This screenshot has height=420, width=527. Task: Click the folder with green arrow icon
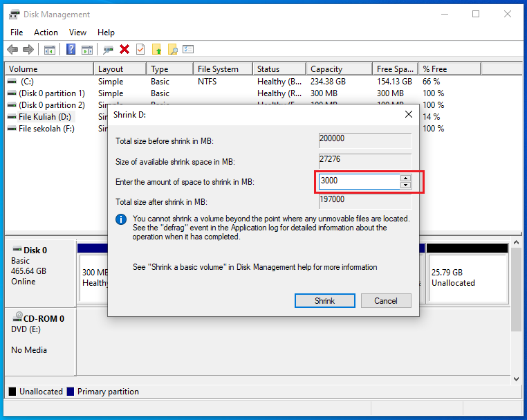coord(157,49)
